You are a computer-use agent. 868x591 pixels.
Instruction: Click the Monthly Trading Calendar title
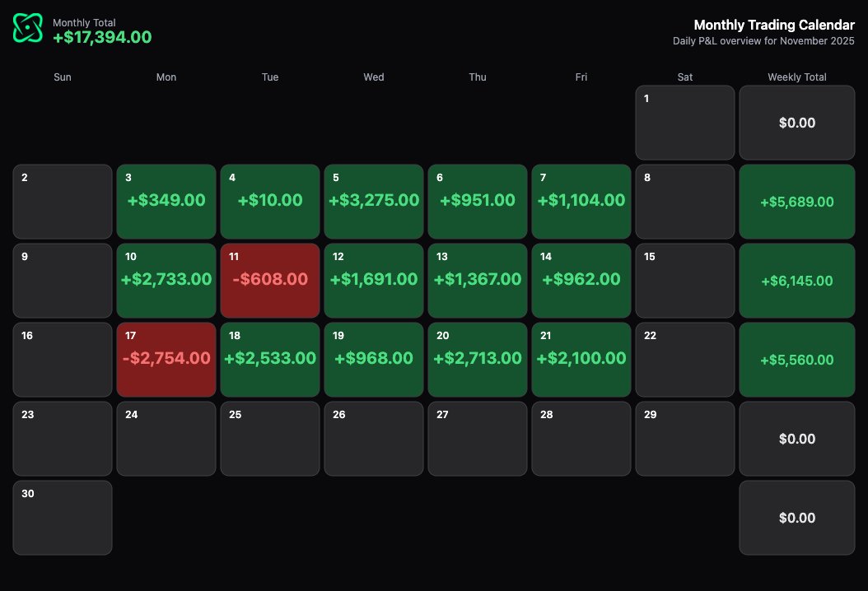pyautogui.click(x=774, y=25)
